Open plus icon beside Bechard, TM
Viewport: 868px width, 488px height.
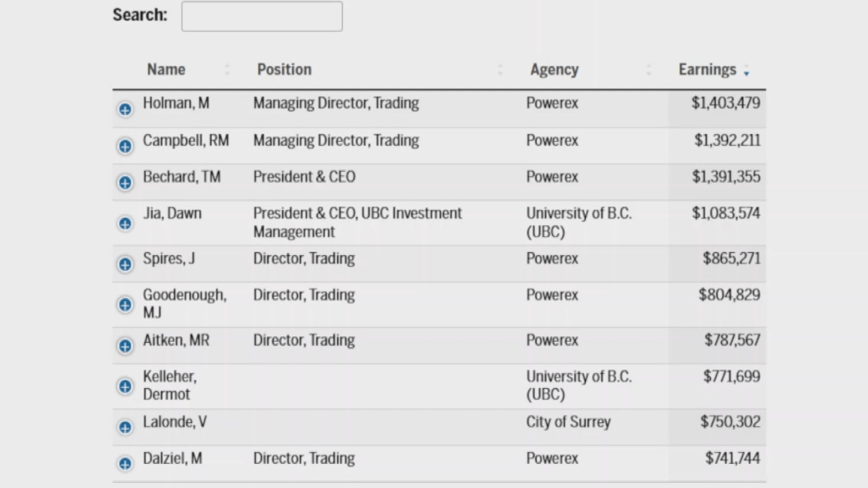coord(125,183)
